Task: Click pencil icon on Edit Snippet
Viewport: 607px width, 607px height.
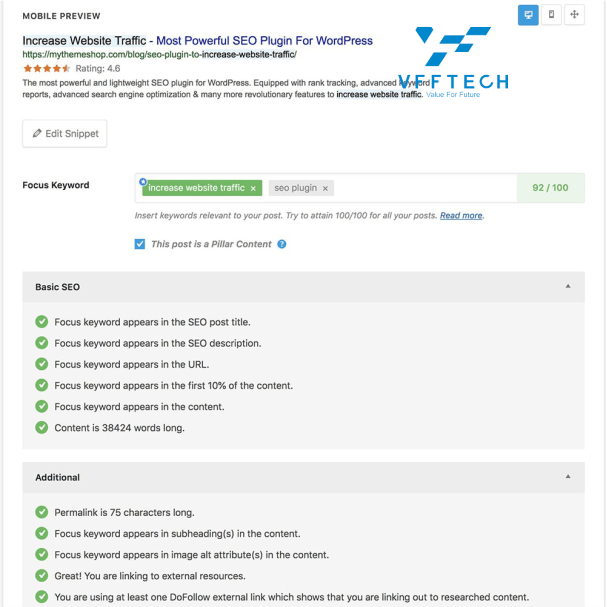Action: pyautogui.click(x=37, y=134)
